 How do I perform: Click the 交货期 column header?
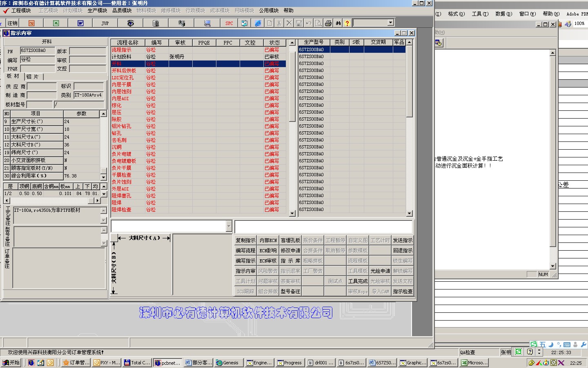tap(378, 42)
